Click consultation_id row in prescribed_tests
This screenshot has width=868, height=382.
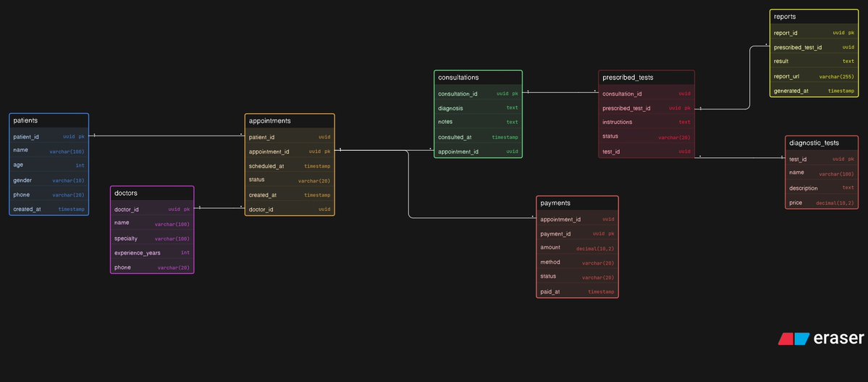[646, 94]
